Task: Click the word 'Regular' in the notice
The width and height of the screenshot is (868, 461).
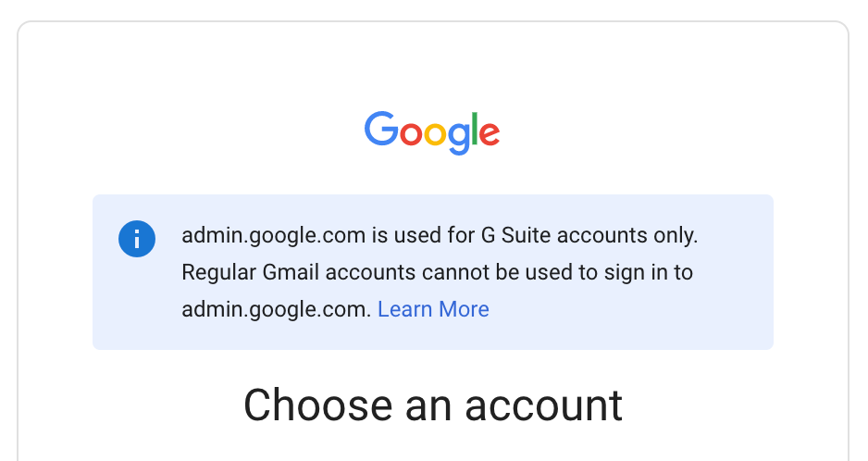Action: click(x=218, y=272)
